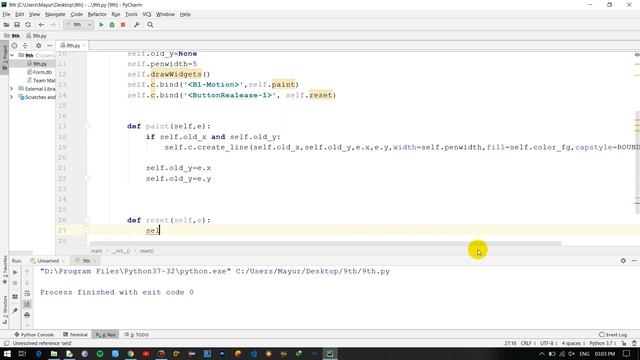Collapse the 9th project root folder
640x360 pixels.
click(12, 55)
